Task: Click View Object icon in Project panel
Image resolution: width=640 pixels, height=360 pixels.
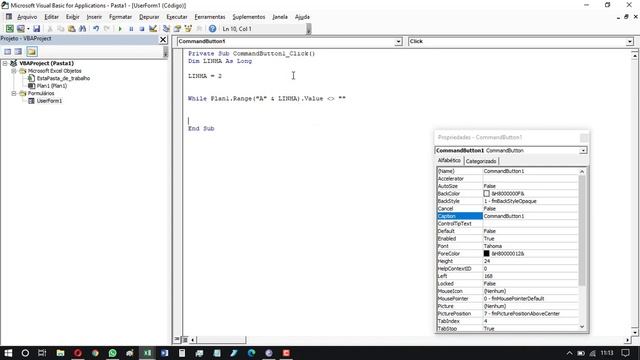Action: tap(18, 51)
